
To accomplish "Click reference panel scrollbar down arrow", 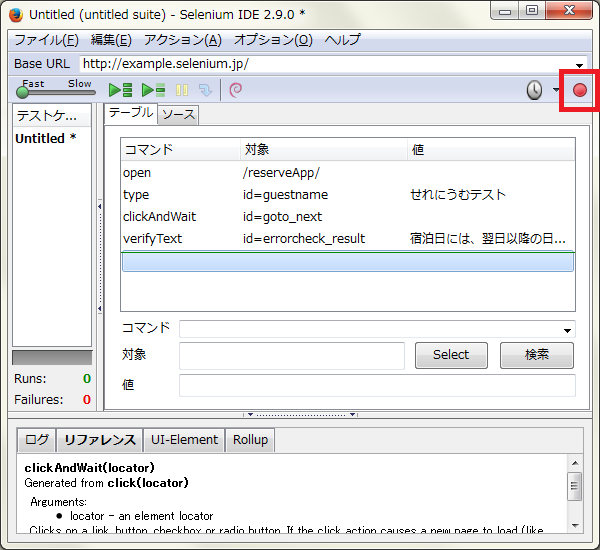I will click(x=575, y=526).
